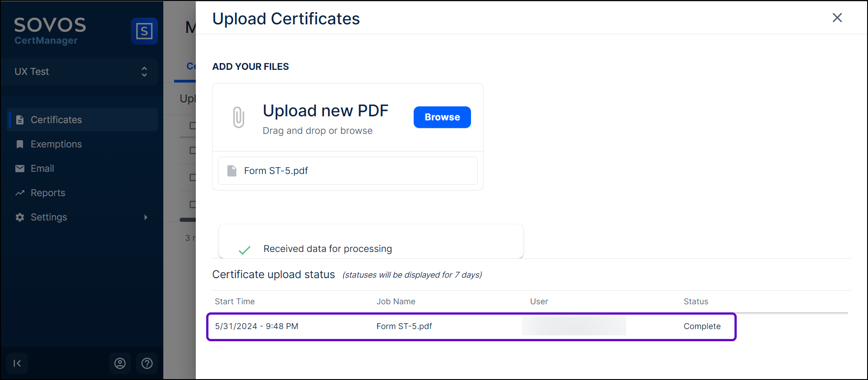Click the Reports trend line icon
This screenshot has height=380, width=868.
pyautogui.click(x=20, y=193)
